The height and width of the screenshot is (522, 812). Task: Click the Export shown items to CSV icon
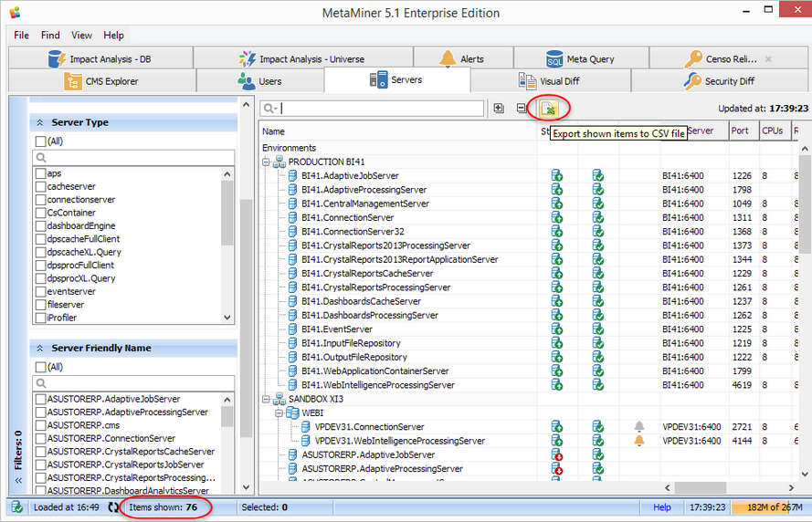548,108
